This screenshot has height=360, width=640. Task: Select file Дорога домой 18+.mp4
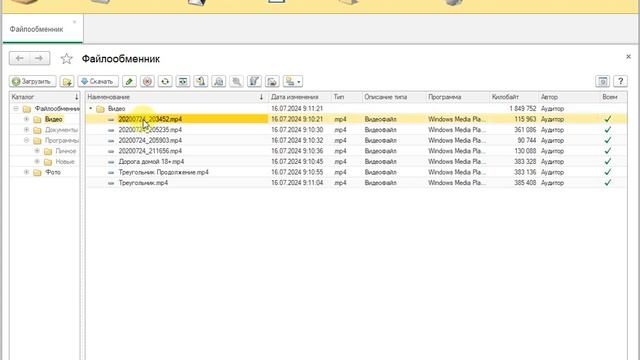click(x=151, y=162)
